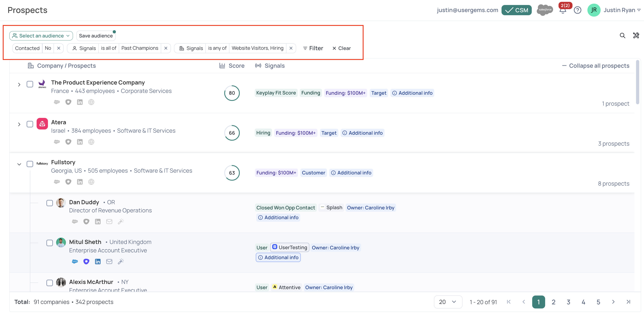The image size is (644, 323).
Task: Open website globe icon for The Product Experience Company
Action: point(91,102)
